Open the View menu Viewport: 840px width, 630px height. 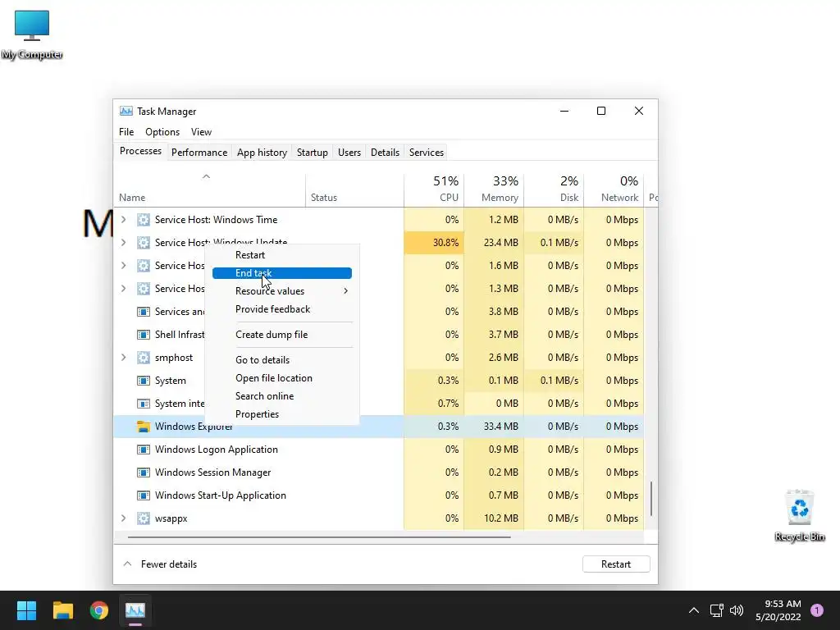[x=202, y=132]
